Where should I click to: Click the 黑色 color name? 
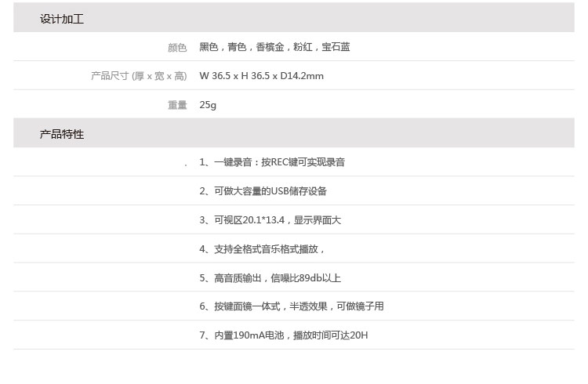pos(209,47)
